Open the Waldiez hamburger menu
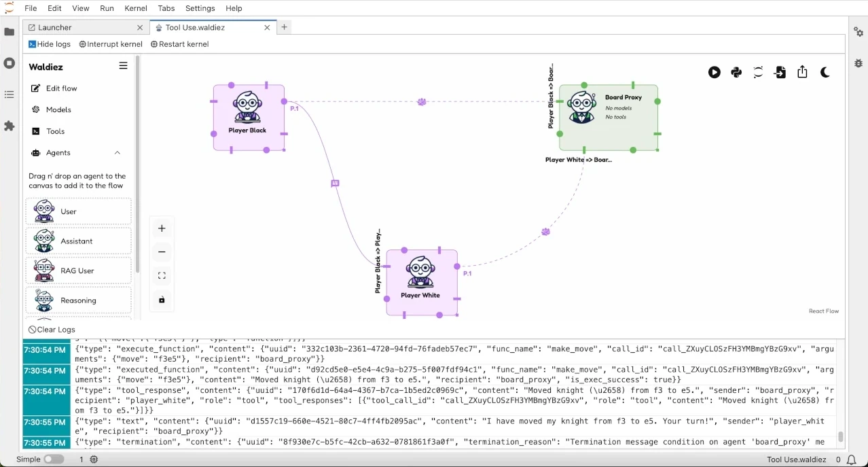Screen dimensions: 868x467 (123, 66)
